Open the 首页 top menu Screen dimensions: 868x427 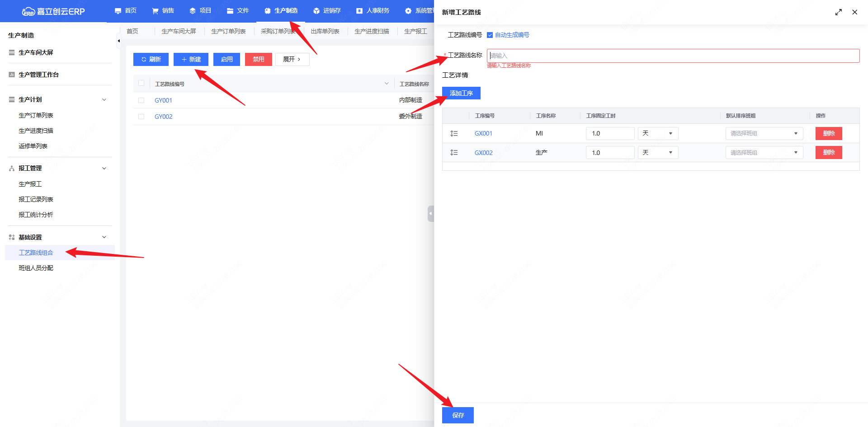(x=126, y=10)
